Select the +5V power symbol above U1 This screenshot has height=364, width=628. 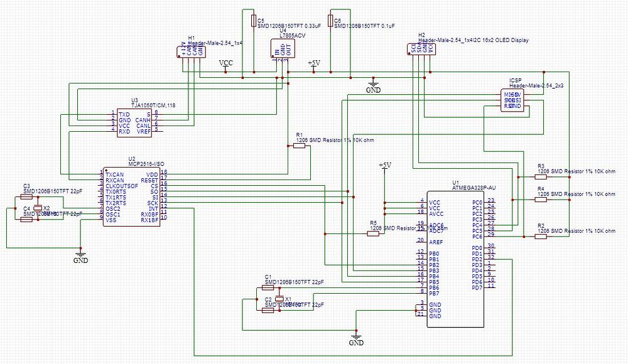385,166
